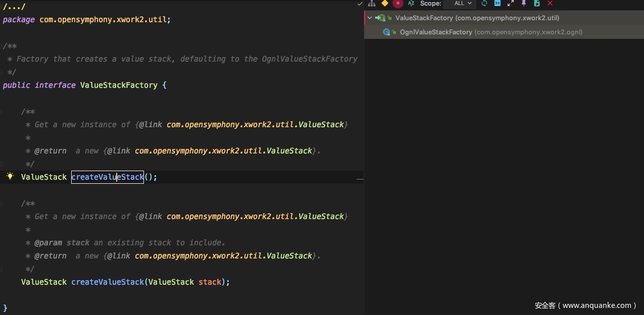Image resolution: width=644 pixels, height=315 pixels.
Task: Click the createValueStack(ValueStack stack) method name
Action: [x=108, y=282]
